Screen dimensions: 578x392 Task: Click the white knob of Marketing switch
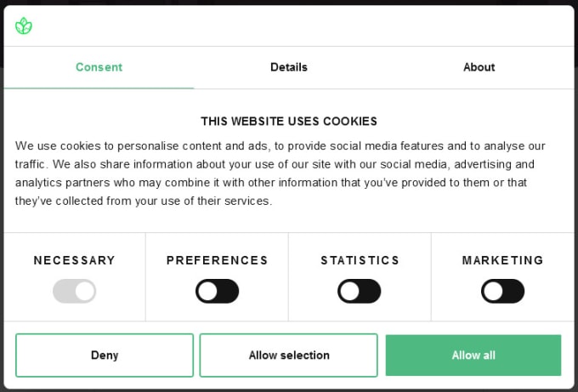(493, 292)
